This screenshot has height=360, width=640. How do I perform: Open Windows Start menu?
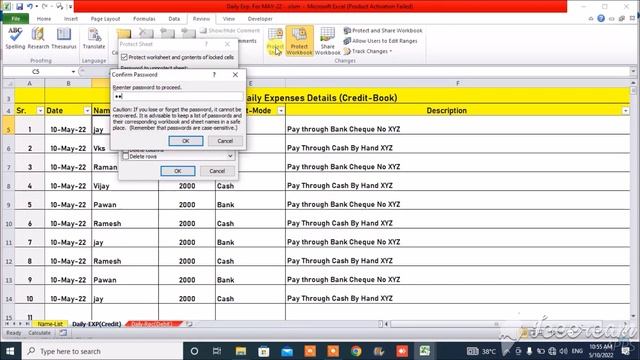pos(10,351)
